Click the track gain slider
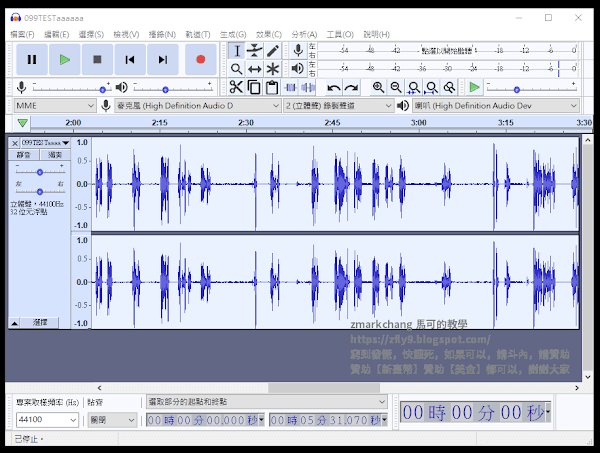Screen dimensions: 600x453 pos(40,172)
